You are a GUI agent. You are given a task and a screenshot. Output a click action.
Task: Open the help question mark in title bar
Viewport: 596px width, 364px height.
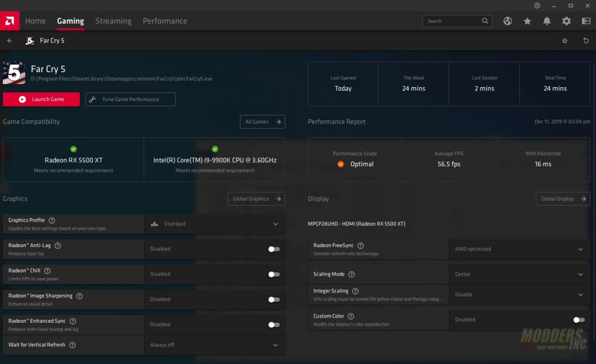tap(537, 6)
